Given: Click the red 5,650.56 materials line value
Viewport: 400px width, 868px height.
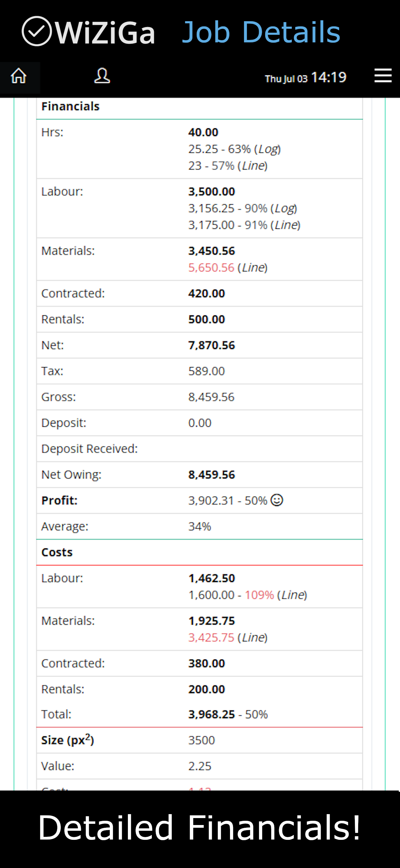Looking at the screenshot, I should [211, 268].
